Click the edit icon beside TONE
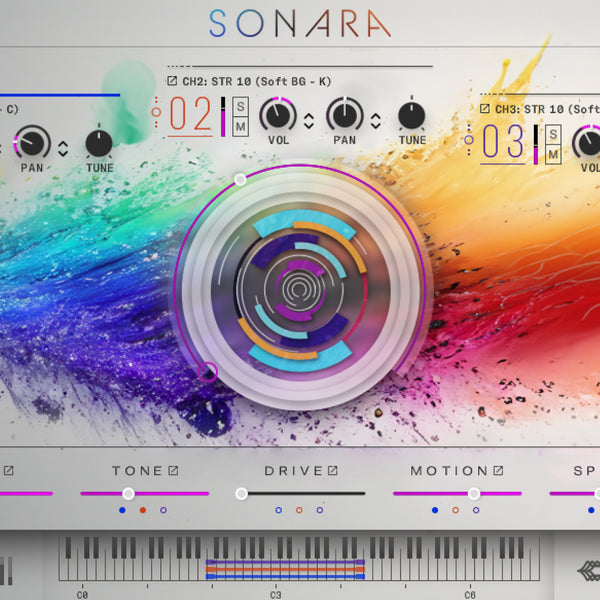 [x=173, y=470]
